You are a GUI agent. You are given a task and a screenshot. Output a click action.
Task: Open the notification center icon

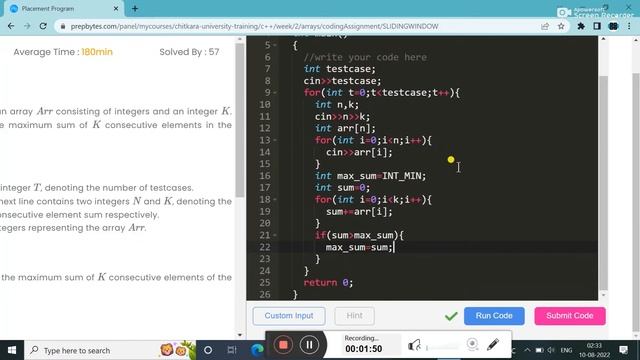(x=623, y=350)
